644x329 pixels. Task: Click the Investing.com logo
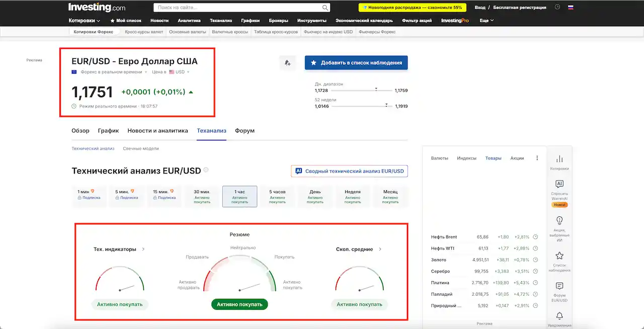coord(97,8)
